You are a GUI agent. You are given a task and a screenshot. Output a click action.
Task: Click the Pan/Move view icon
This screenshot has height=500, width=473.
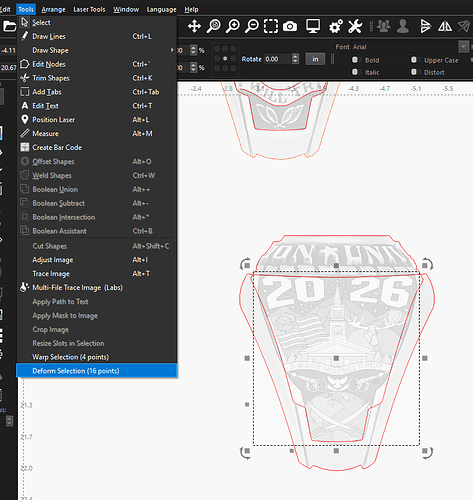(x=194, y=26)
